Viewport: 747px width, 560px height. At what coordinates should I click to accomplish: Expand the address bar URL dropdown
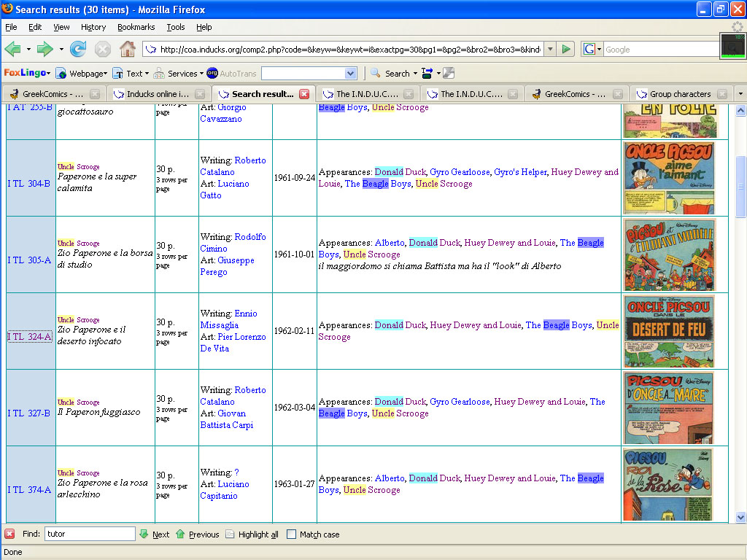coord(550,49)
